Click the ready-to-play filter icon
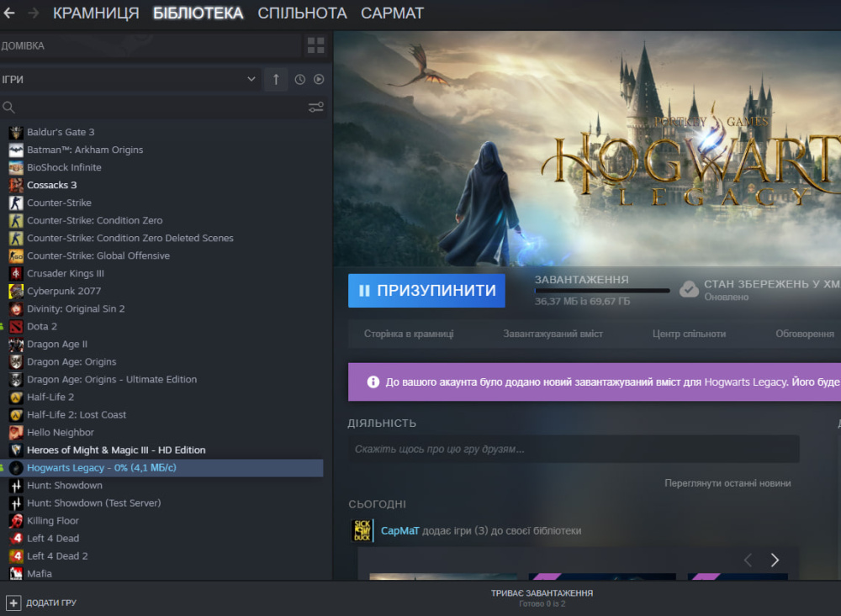841x616 pixels. (319, 79)
